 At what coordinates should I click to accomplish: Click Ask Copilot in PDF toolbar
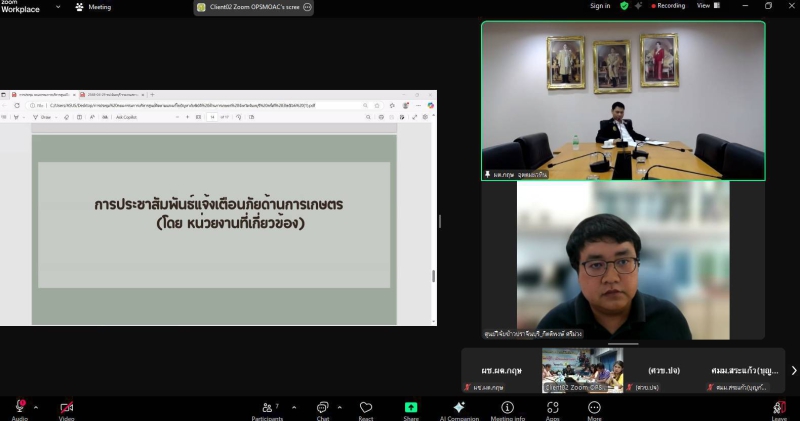(126, 117)
